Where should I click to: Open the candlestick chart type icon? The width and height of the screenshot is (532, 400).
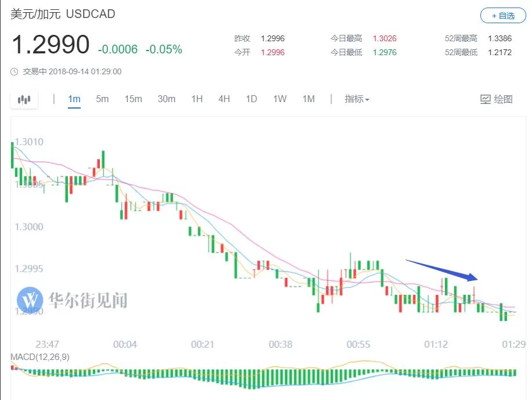(x=24, y=99)
